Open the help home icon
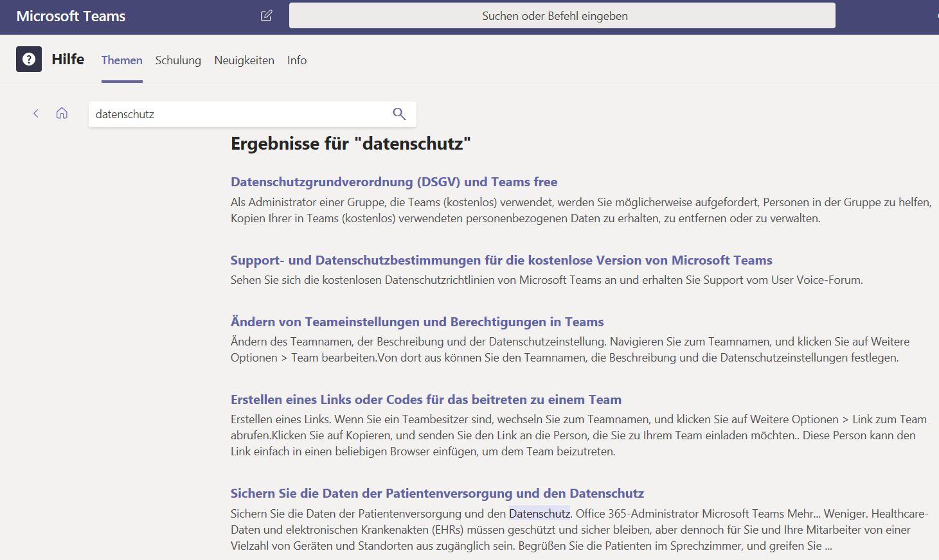 click(62, 114)
